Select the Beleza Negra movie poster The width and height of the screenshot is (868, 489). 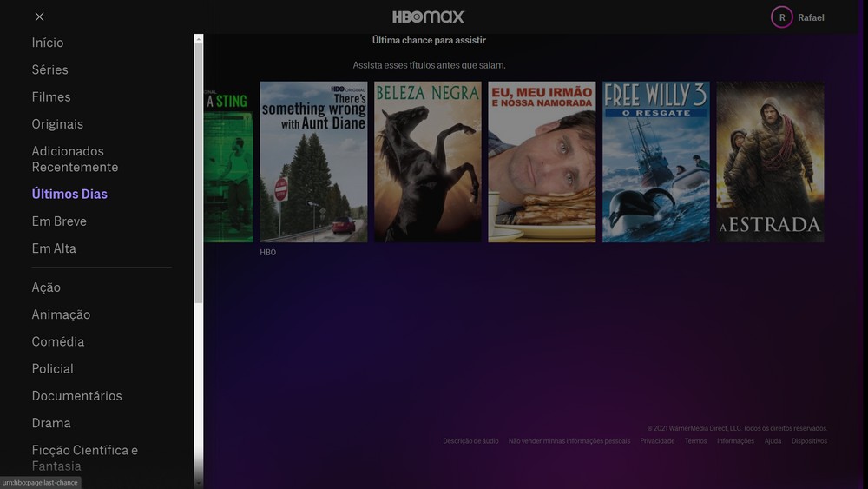(428, 162)
